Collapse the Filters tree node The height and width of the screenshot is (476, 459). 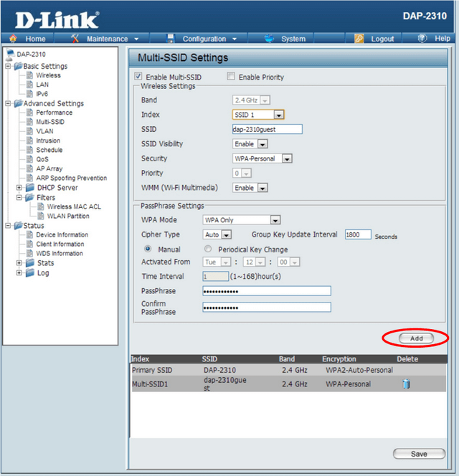(x=19, y=198)
